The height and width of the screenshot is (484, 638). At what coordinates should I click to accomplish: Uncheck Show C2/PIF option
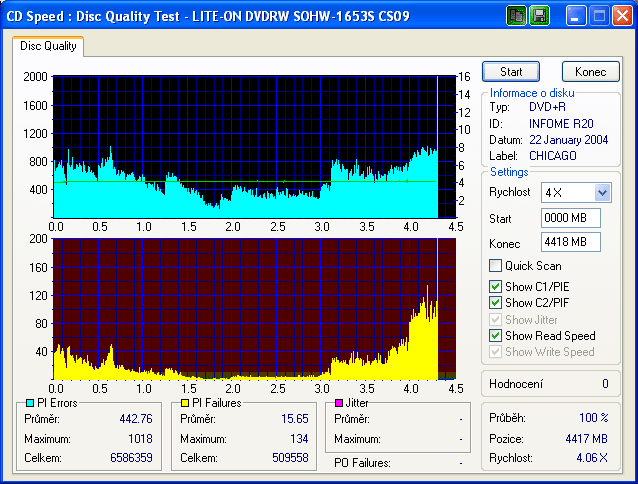click(495, 302)
